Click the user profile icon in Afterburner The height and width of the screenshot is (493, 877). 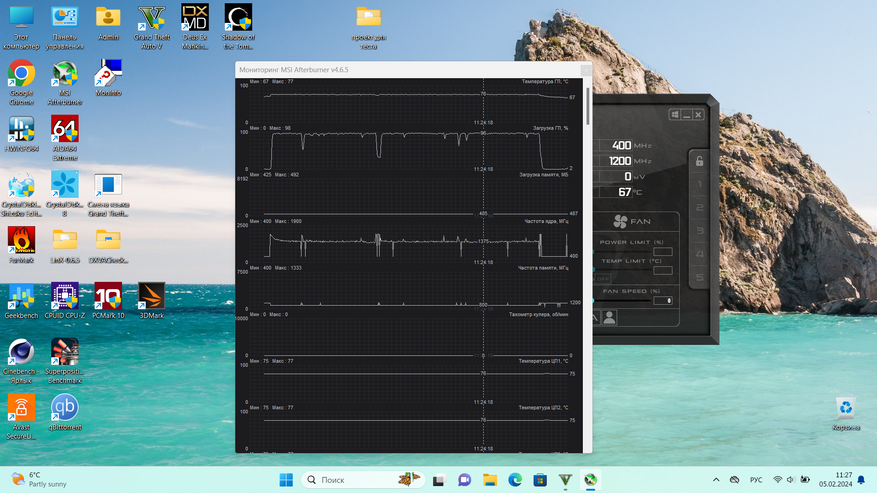609,317
